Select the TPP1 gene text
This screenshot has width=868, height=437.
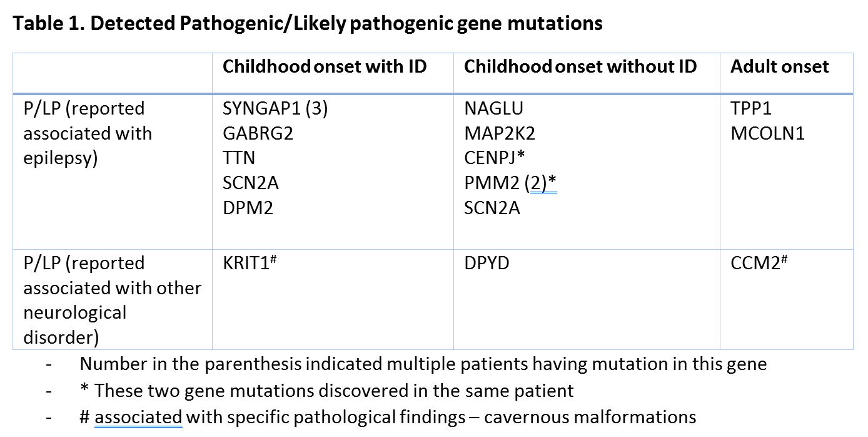pos(750,109)
